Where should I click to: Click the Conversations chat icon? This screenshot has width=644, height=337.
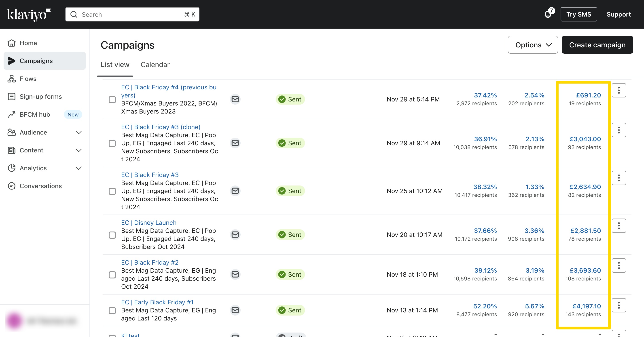pyautogui.click(x=11, y=186)
